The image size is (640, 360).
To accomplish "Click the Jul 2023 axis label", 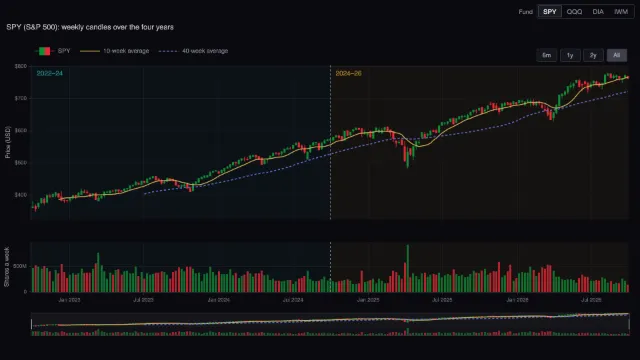I will [x=143, y=300].
